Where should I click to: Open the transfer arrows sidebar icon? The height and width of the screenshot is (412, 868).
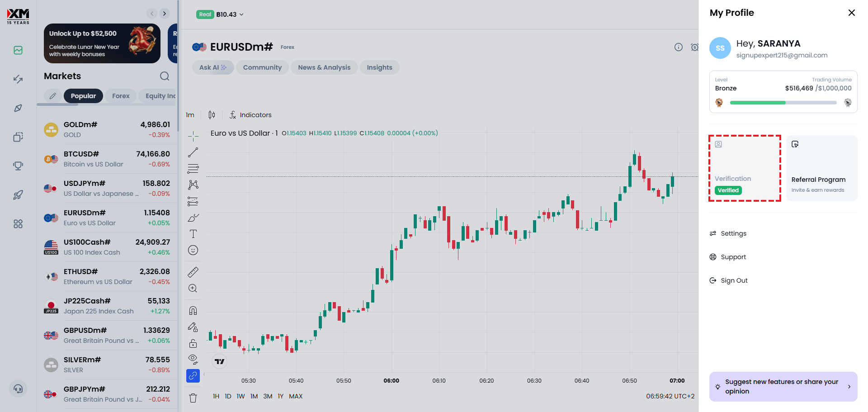point(18,79)
